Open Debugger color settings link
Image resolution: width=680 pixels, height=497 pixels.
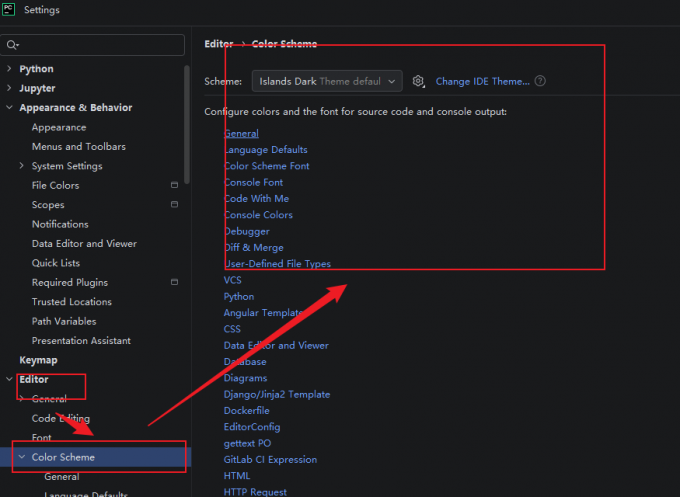247,232
